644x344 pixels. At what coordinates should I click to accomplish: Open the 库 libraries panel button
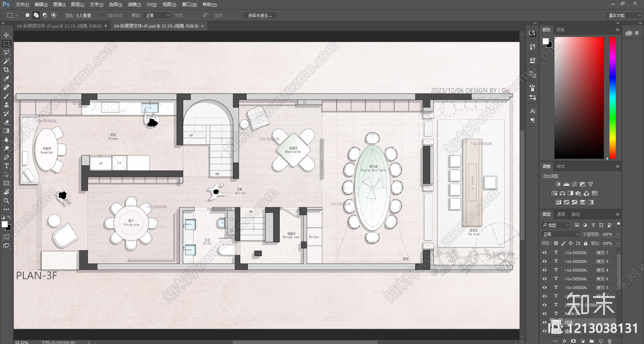click(632, 33)
